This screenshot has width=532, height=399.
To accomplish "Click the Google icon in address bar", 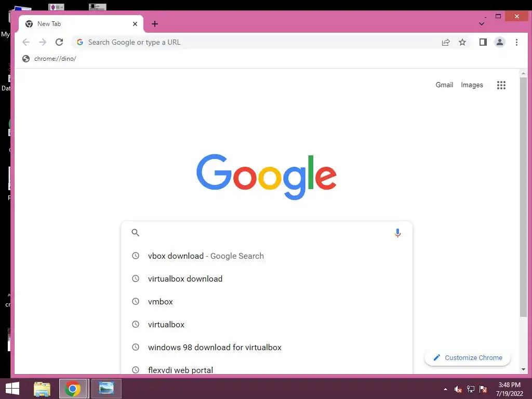I will (x=80, y=42).
